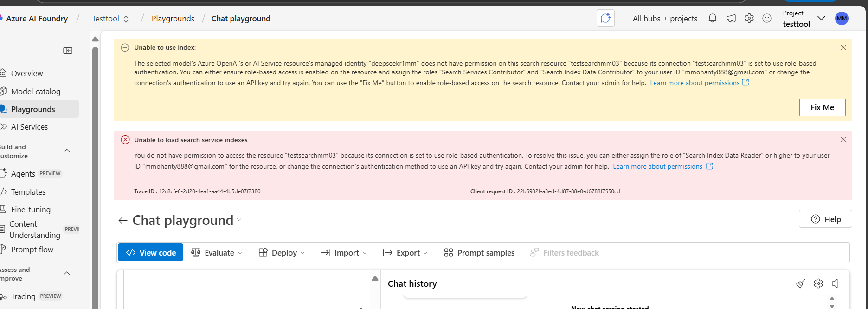The image size is (868, 309).
Task: Click the Playgrounds breadcrumb link
Action: [x=173, y=19]
